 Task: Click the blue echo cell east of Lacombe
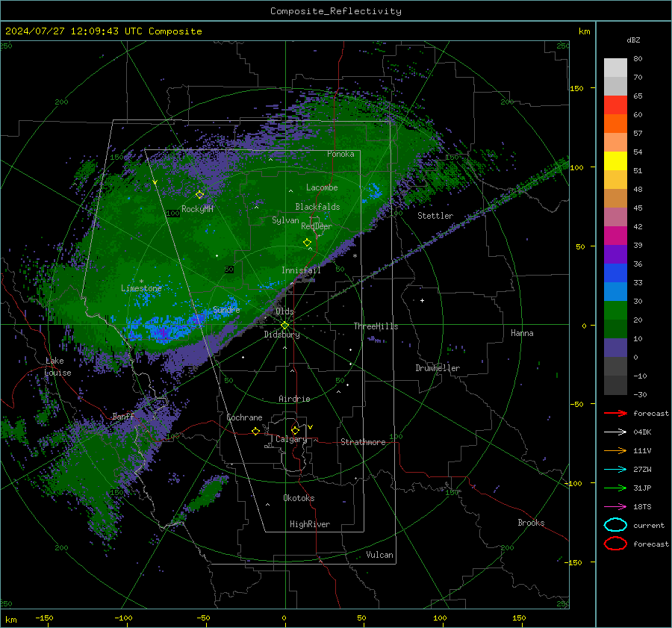tap(374, 192)
